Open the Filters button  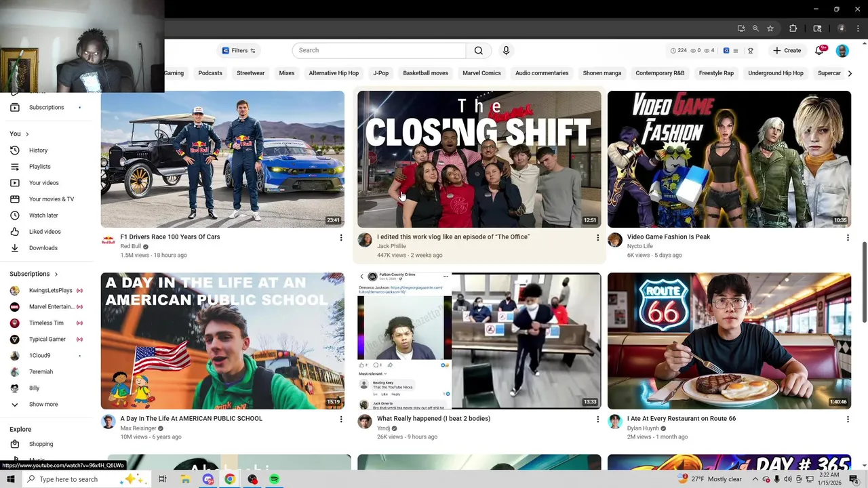coord(239,51)
